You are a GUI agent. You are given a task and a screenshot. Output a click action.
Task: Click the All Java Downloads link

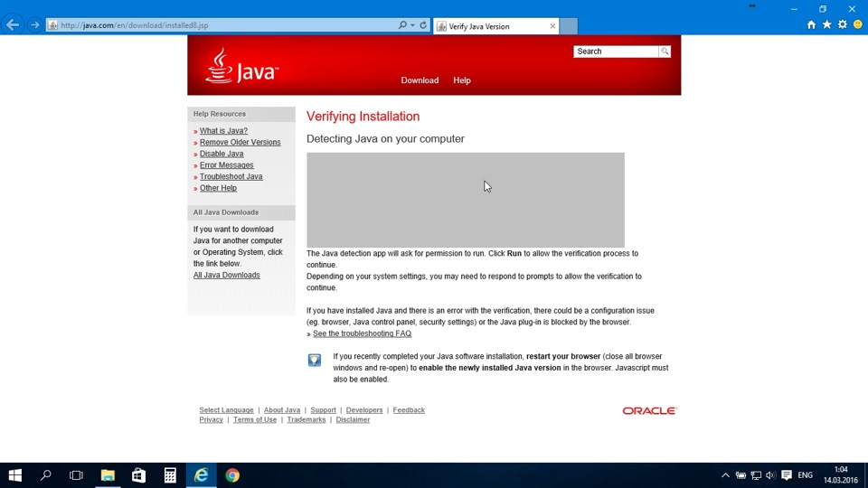tap(226, 275)
